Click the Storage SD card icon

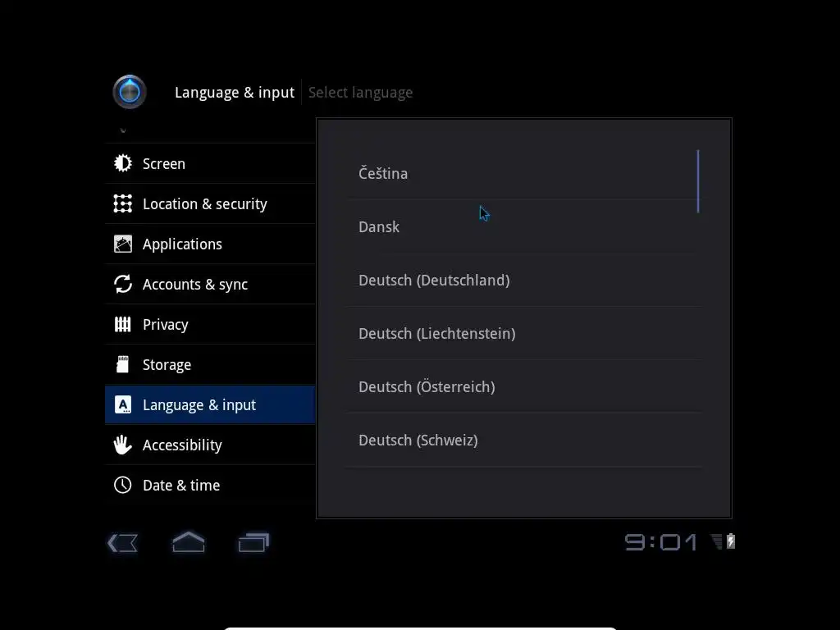point(123,364)
